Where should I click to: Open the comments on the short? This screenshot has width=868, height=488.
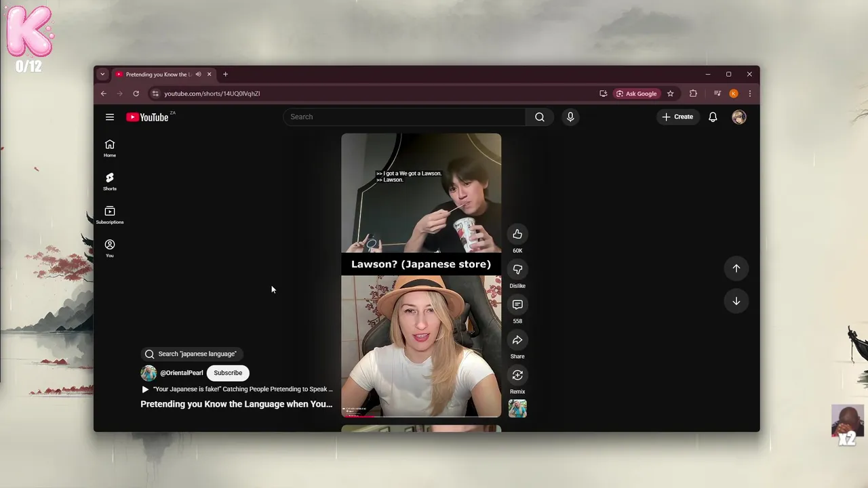click(517, 304)
